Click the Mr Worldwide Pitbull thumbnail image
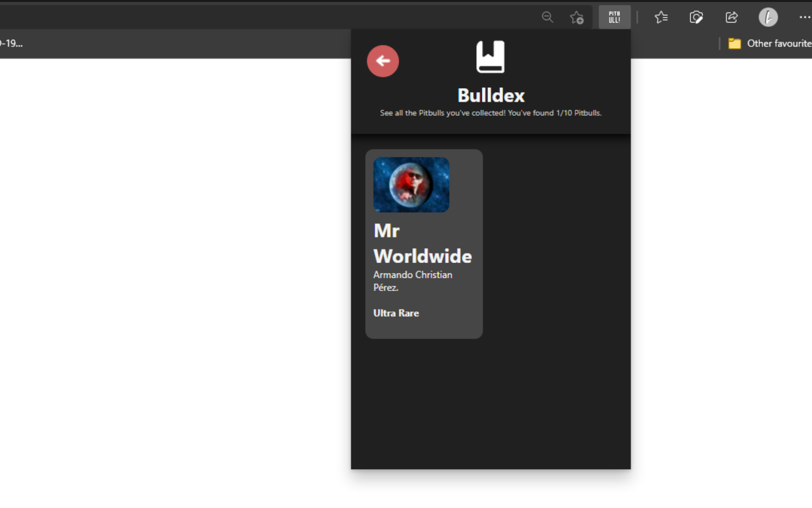Screen dimensions: 812x508 click(411, 185)
